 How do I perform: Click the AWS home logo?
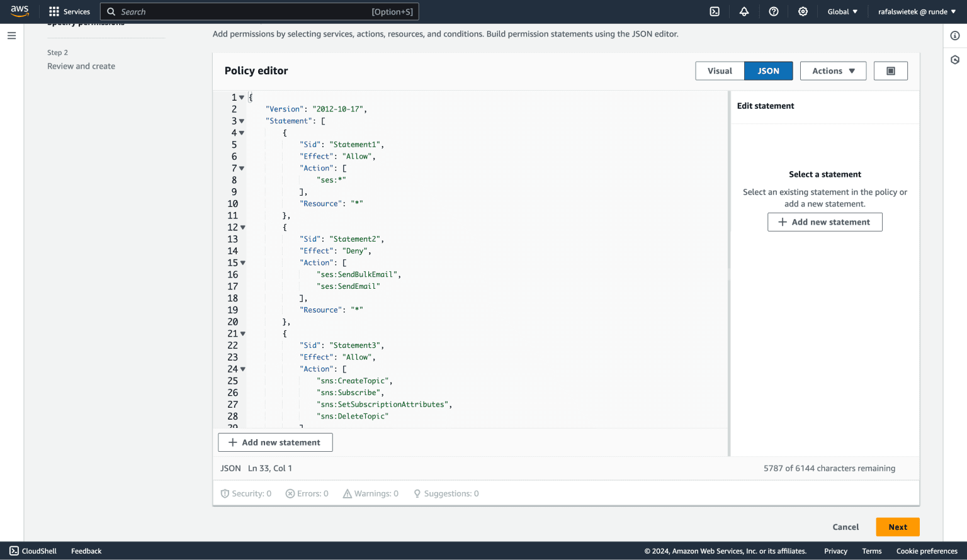20,11
